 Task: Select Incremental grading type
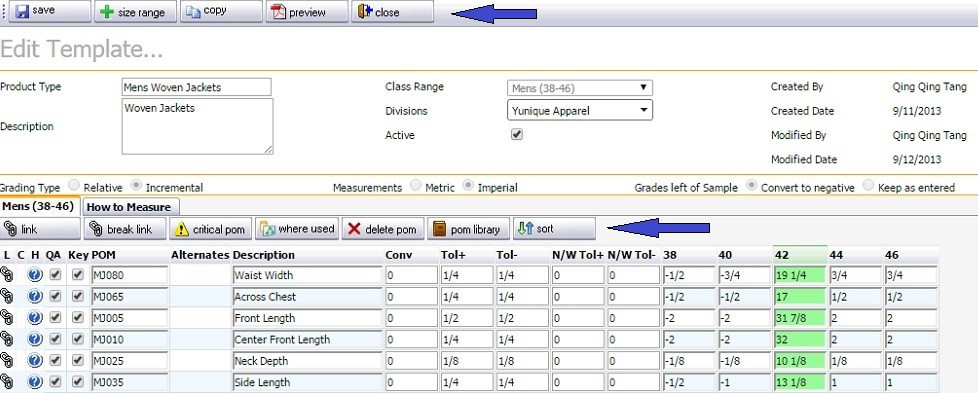coord(136,185)
